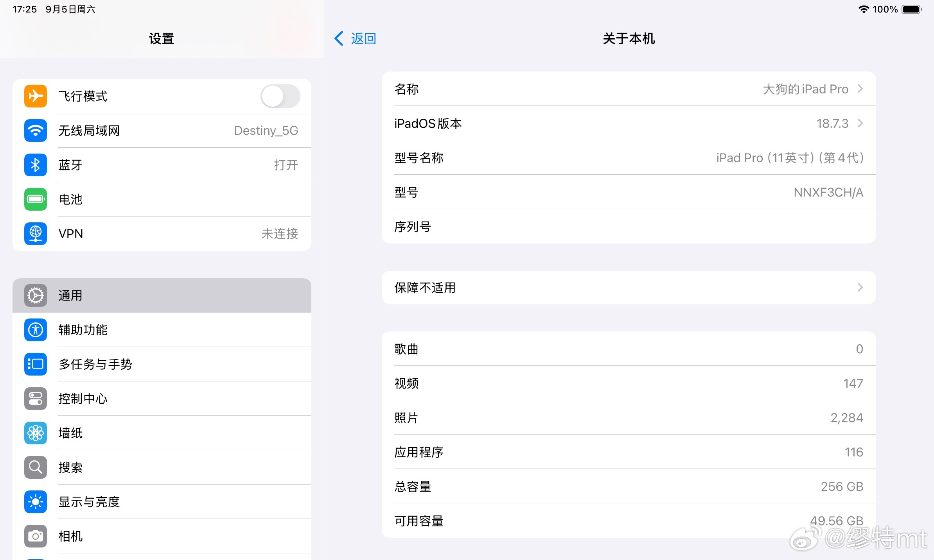Screen dimensions: 934x560
Task: Tap the 总容量 256 GB value
Action: click(x=842, y=487)
